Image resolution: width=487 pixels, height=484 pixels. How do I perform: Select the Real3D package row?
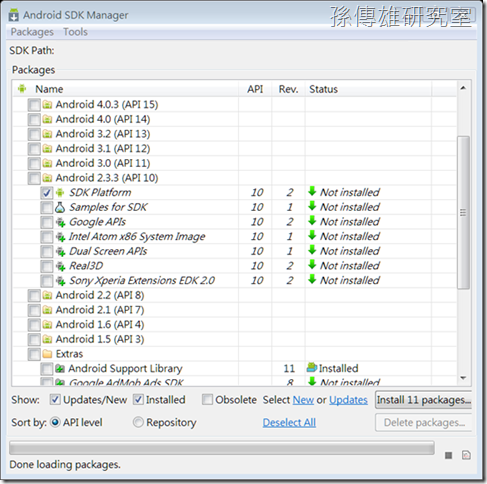tap(235, 266)
